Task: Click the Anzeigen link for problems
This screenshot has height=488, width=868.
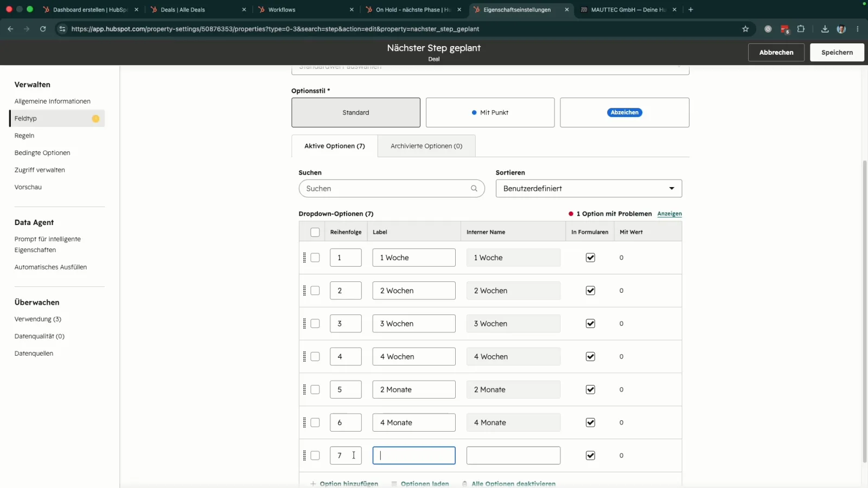Action: tap(669, 214)
